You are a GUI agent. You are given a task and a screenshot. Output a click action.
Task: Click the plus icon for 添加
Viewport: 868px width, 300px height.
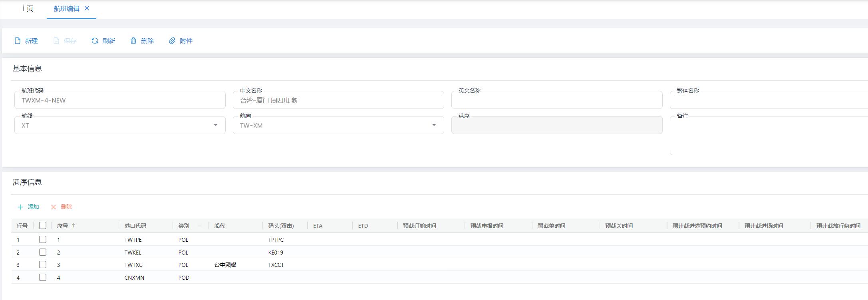[x=20, y=207]
